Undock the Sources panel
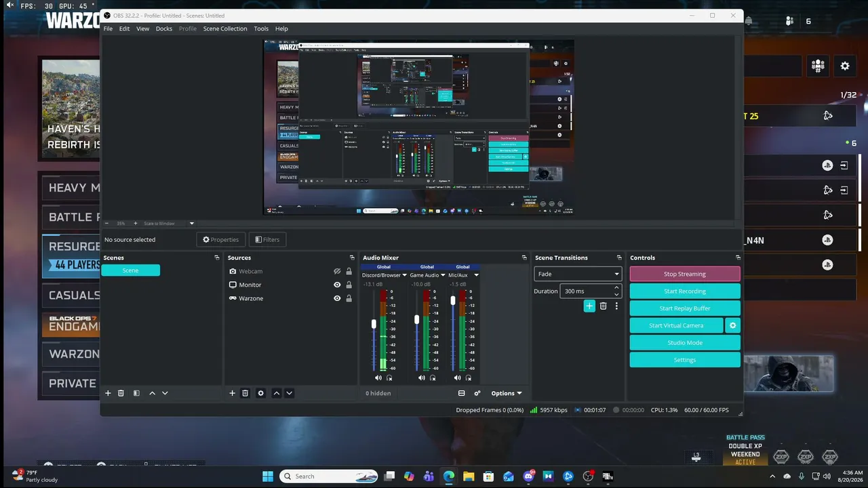The image size is (868, 488). (352, 258)
